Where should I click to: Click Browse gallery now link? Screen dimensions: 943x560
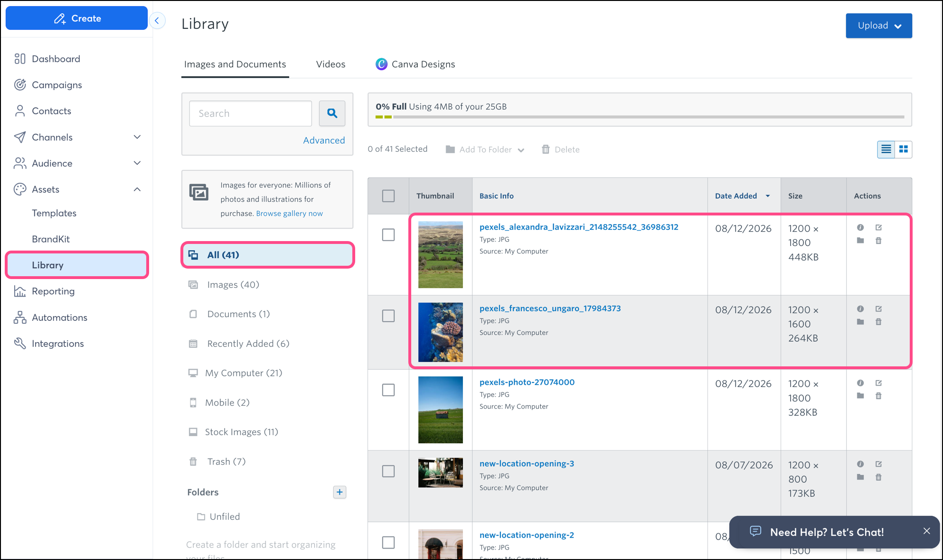coord(289,214)
